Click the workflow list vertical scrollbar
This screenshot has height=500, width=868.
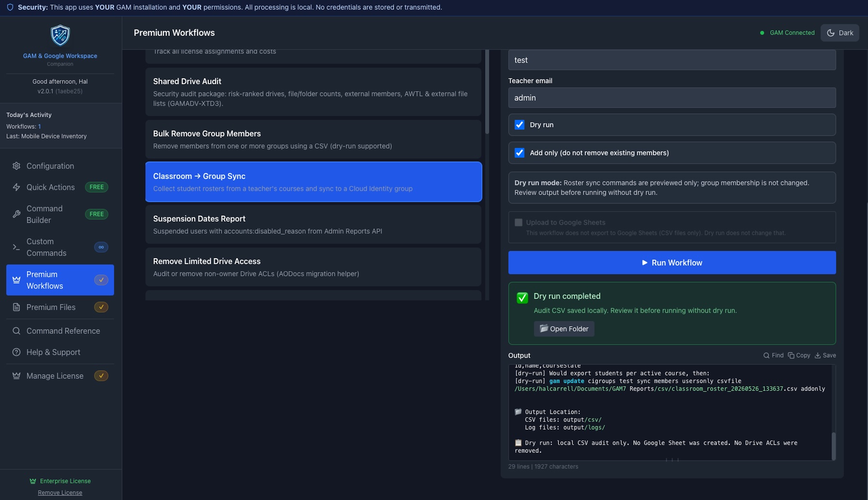(x=487, y=92)
